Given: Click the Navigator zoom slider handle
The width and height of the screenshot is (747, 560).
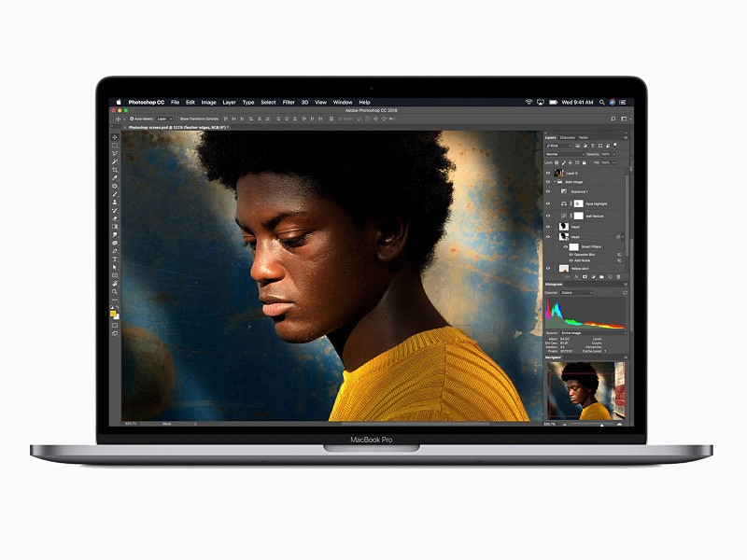Looking at the screenshot, I should [601, 425].
